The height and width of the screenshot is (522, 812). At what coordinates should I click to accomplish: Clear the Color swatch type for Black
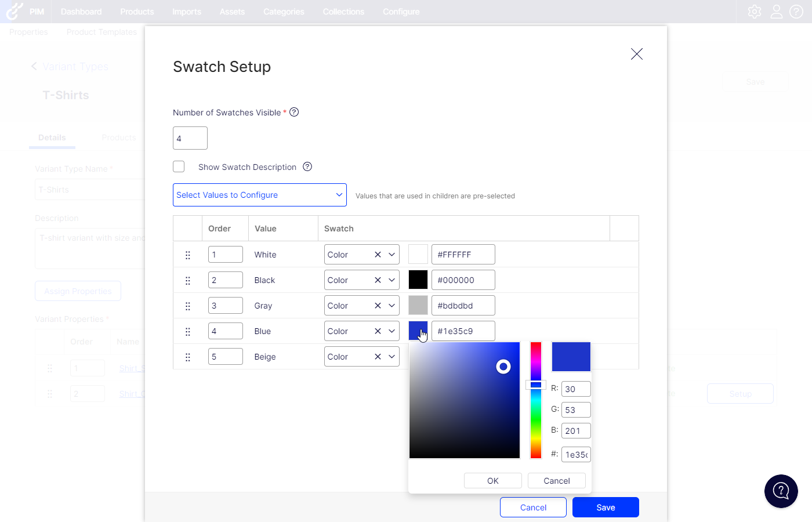point(378,280)
